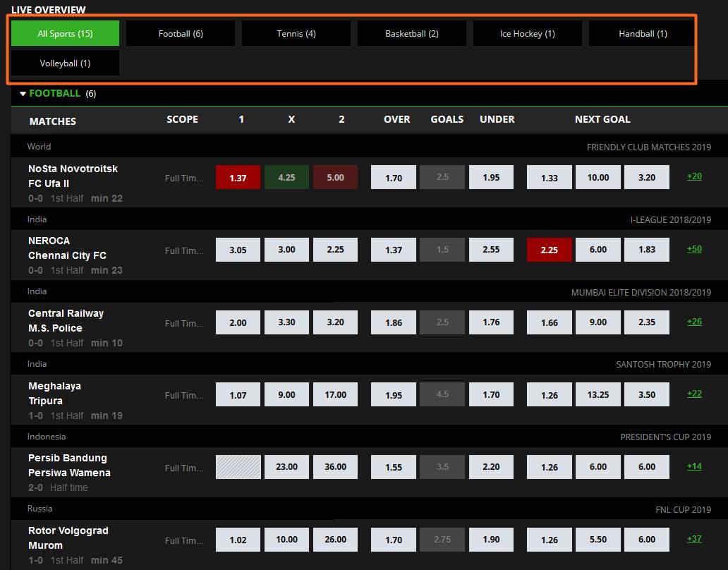The height and width of the screenshot is (570, 728).
Task: Open +50 additional markets for NEROCA match
Action: click(694, 249)
